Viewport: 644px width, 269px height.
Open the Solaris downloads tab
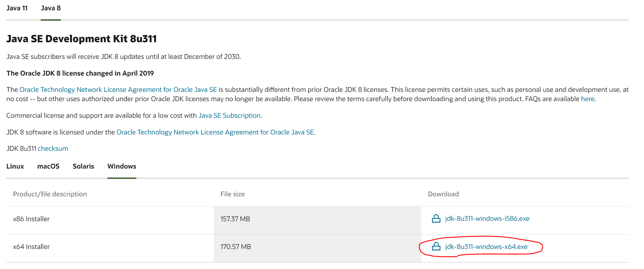tap(83, 166)
